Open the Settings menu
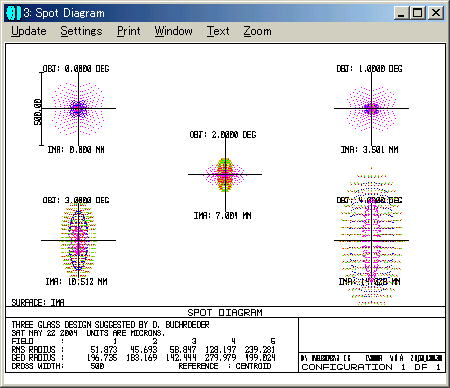Image resolution: width=450 pixels, height=388 pixels. coord(81,31)
